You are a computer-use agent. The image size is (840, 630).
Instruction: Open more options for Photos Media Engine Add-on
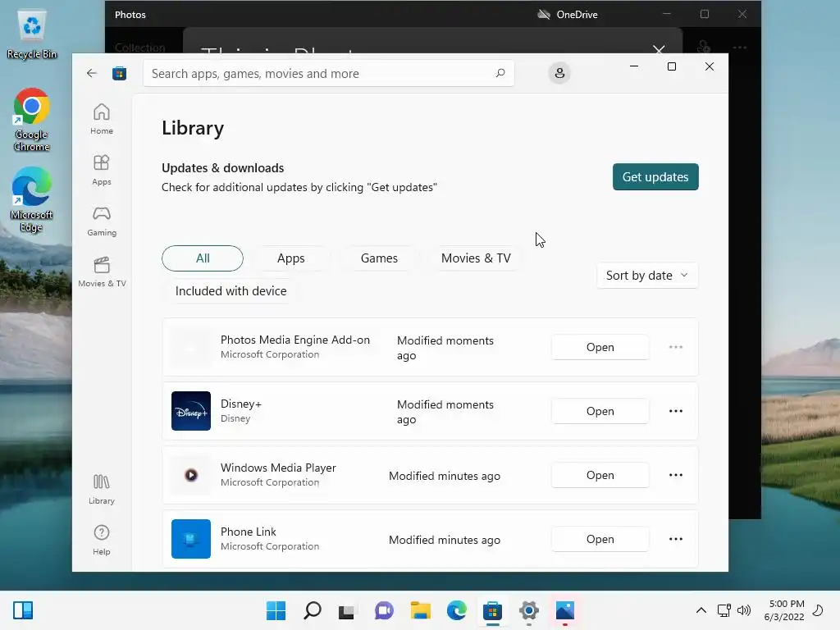pyautogui.click(x=676, y=347)
